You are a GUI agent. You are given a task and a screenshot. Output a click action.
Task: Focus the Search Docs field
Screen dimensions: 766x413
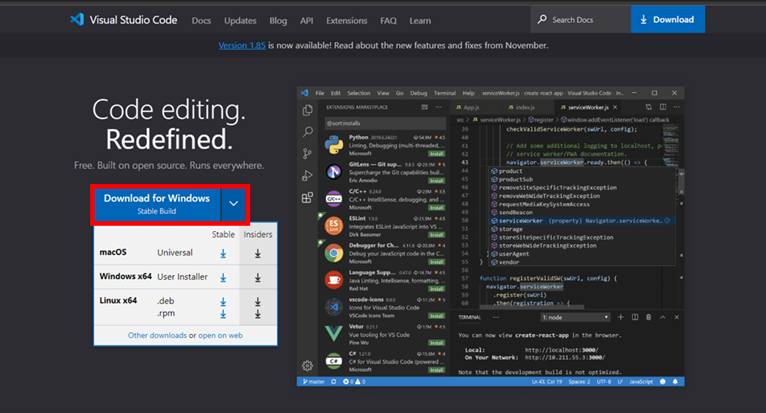pyautogui.click(x=580, y=20)
